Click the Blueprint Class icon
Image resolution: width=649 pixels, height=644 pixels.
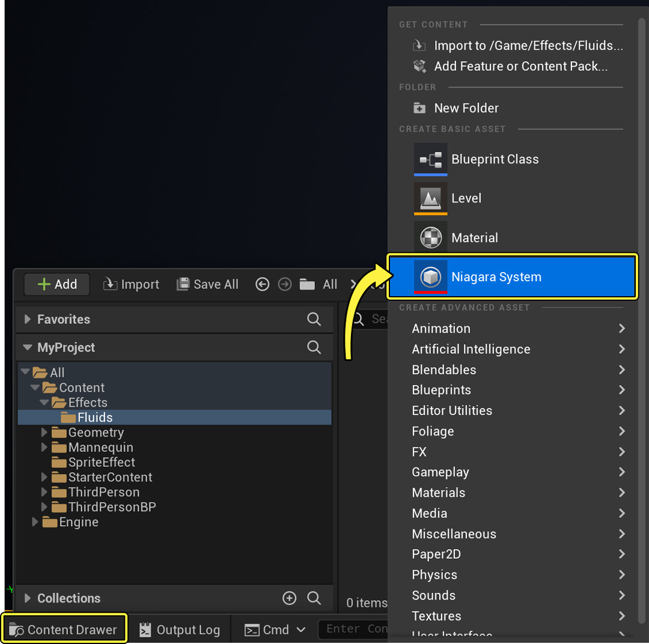click(x=430, y=159)
